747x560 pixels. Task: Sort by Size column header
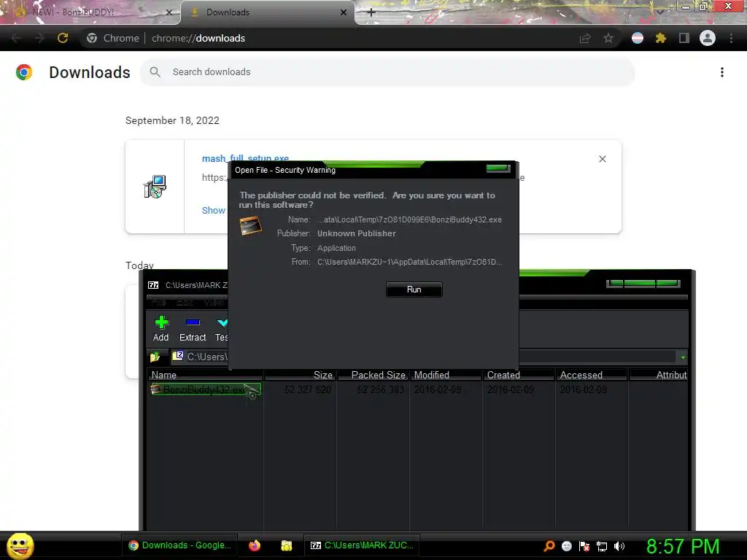point(301,375)
